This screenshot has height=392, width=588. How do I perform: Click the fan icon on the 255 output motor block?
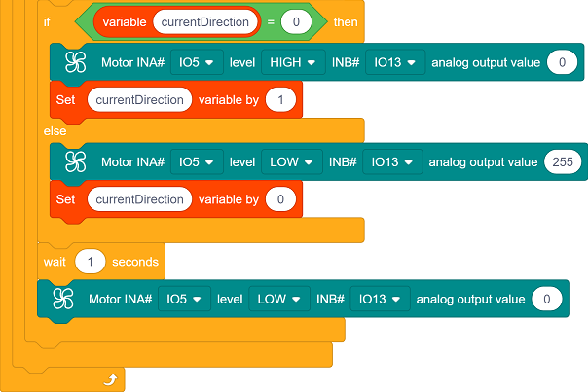pyautogui.click(x=75, y=161)
